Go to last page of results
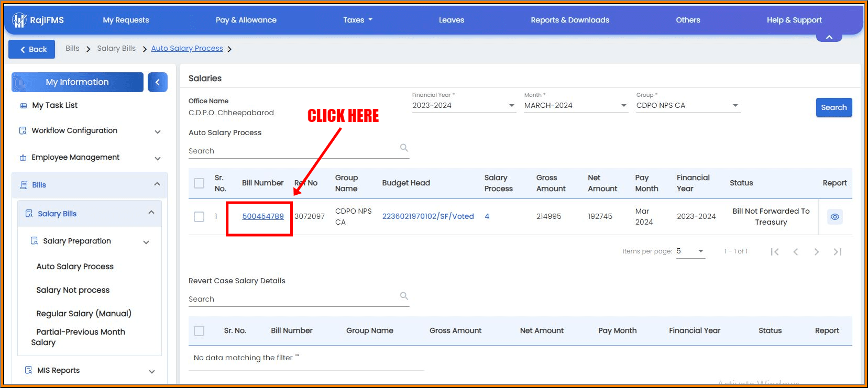868x388 pixels. click(x=838, y=252)
